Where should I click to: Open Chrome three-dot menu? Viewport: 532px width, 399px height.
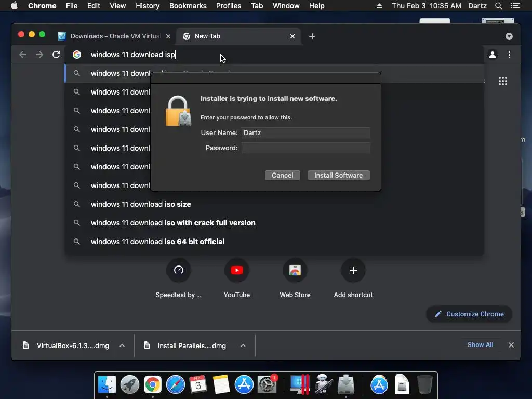pyautogui.click(x=509, y=55)
